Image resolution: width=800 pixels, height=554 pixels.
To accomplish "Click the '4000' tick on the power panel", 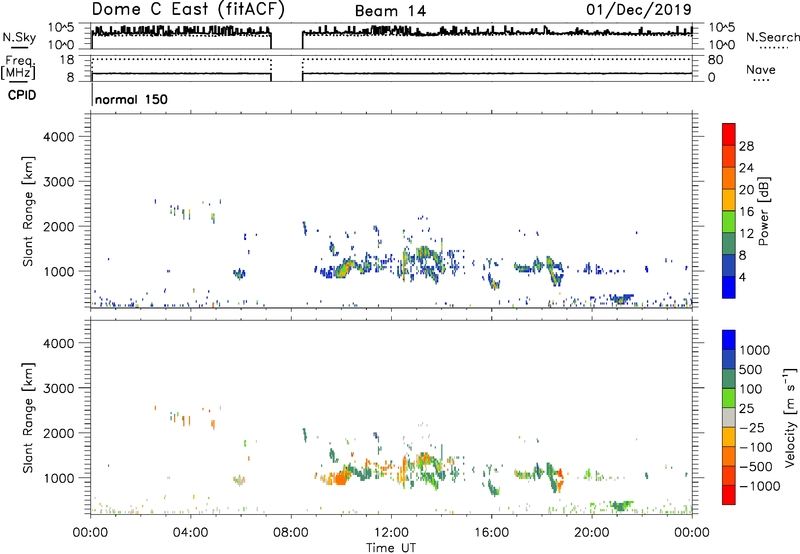I will (x=58, y=137).
